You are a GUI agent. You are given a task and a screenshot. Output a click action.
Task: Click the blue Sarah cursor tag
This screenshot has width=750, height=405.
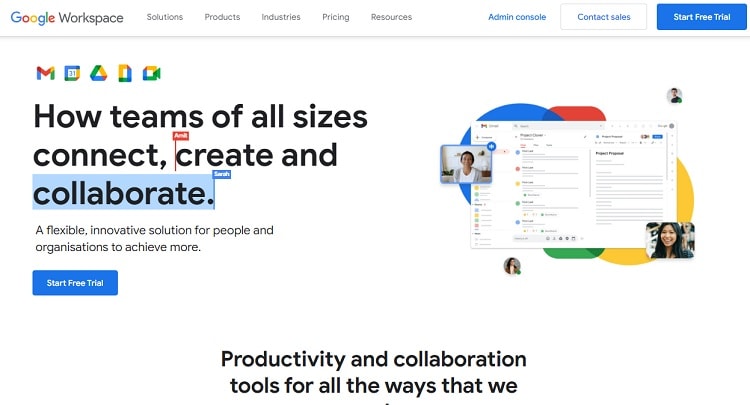click(221, 174)
